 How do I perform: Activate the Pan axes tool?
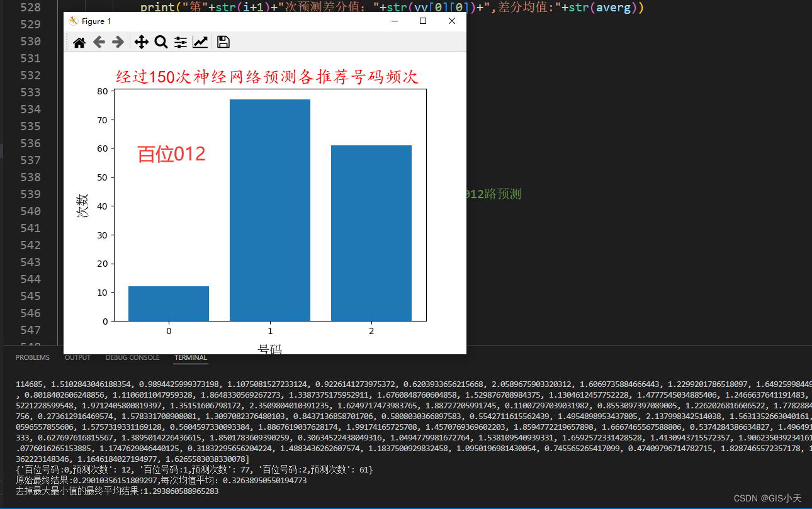142,42
